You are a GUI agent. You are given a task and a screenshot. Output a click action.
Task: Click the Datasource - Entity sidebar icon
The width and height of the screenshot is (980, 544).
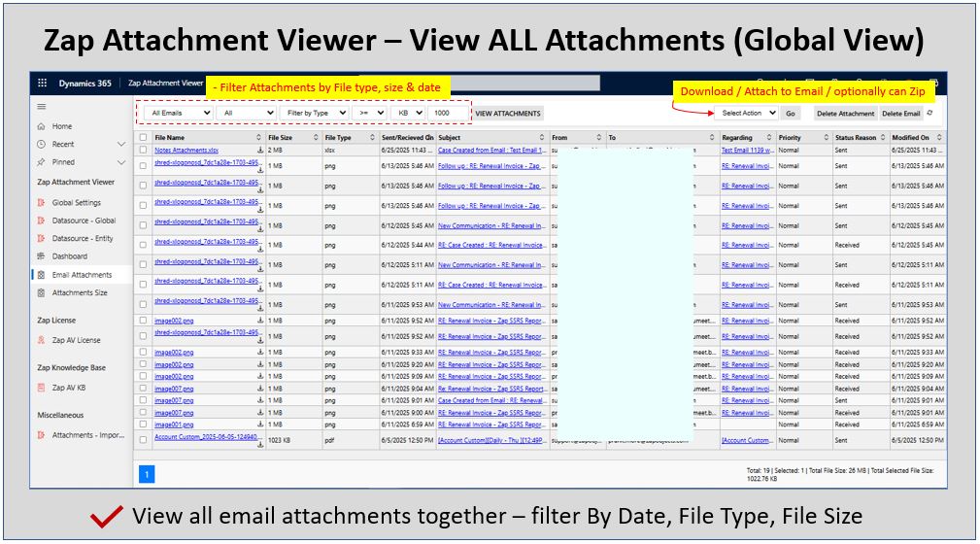pyautogui.click(x=41, y=238)
